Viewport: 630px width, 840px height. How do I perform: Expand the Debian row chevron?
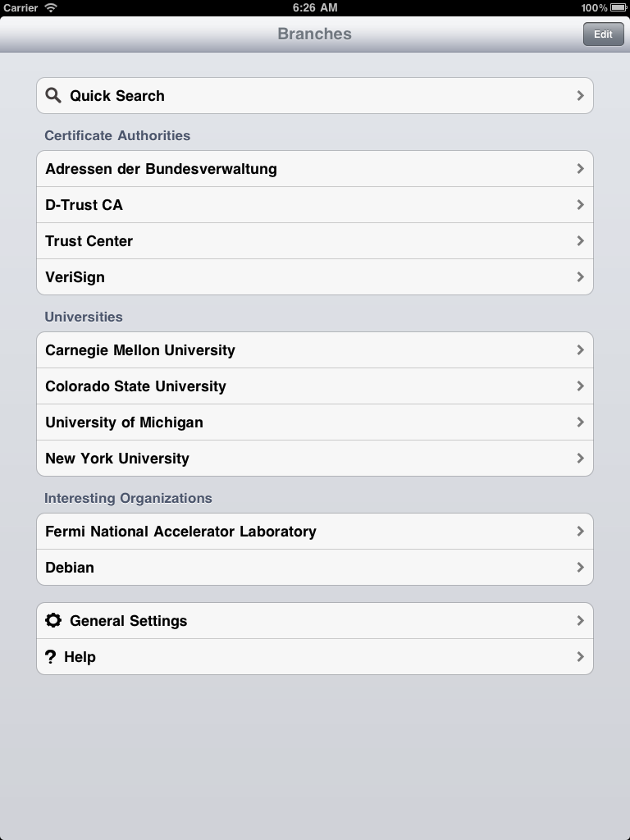point(580,568)
